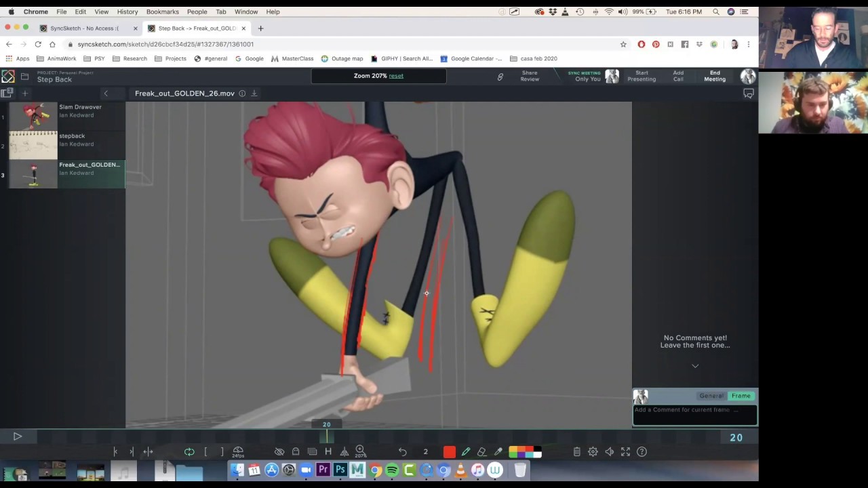The height and width of the screenshot is (488, 868).
Task: Open the comments bubble icon
Action: coord(749,94)
